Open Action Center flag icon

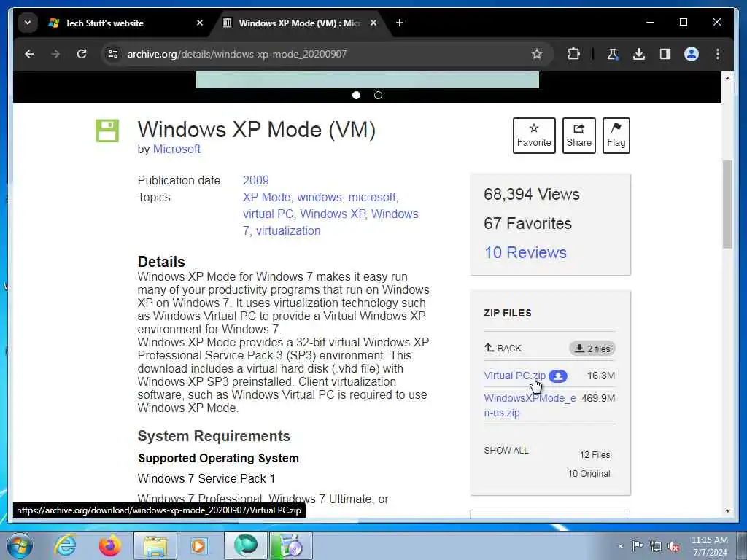638,545
